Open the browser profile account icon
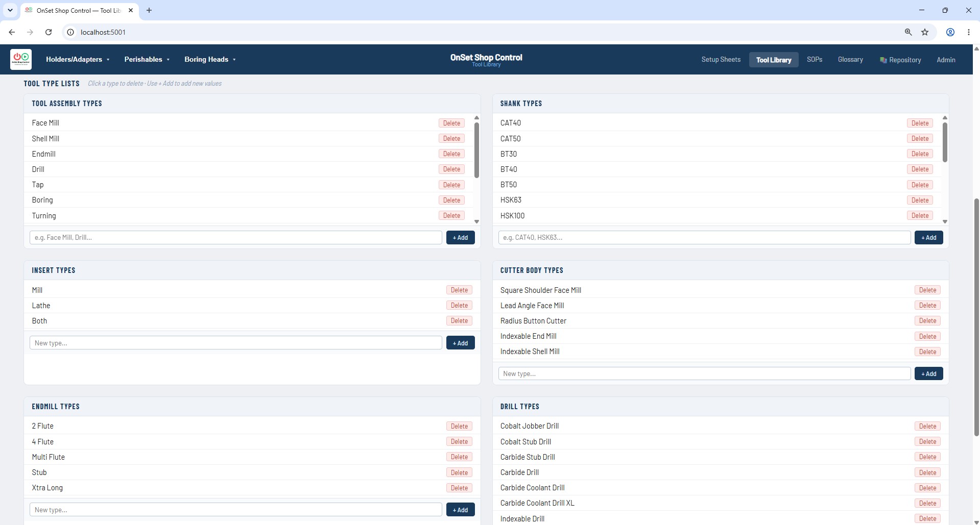The height and width of the screenshot is (525, 980). click(x=950, y=32)
